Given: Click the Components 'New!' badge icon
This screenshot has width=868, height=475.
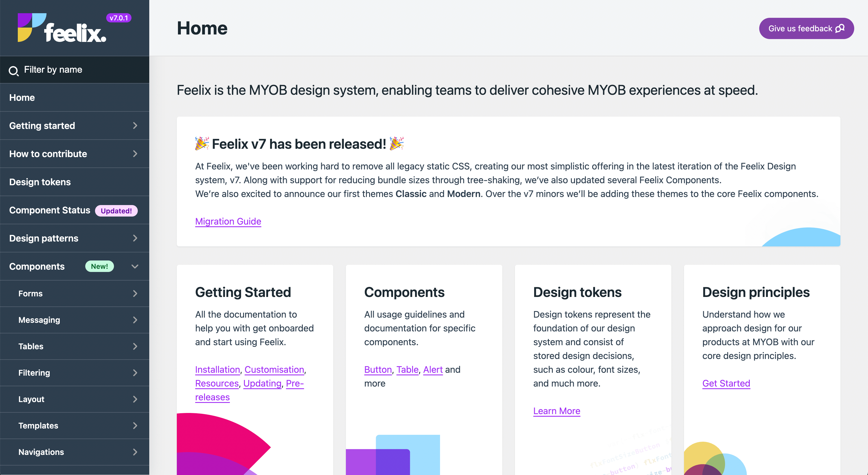Looking at the screenshot, I should click(x=98, y=267).
